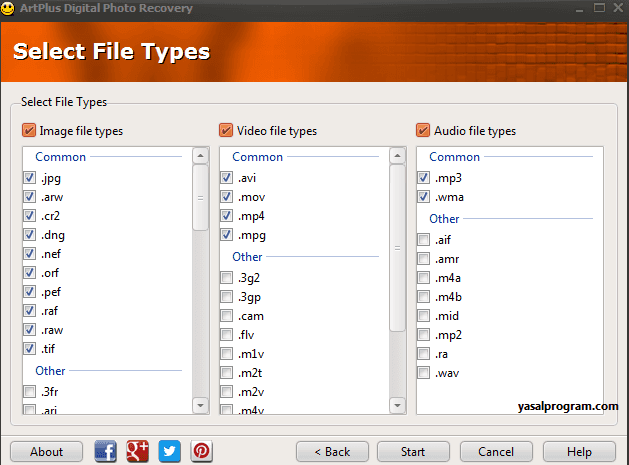The image size is (629, 465).
Task: Open the Twitter icon link
Action: tap(170, 451)
